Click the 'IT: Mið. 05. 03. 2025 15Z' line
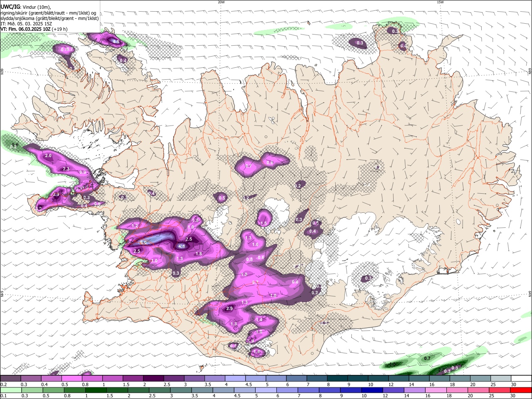 pos(26,24)
